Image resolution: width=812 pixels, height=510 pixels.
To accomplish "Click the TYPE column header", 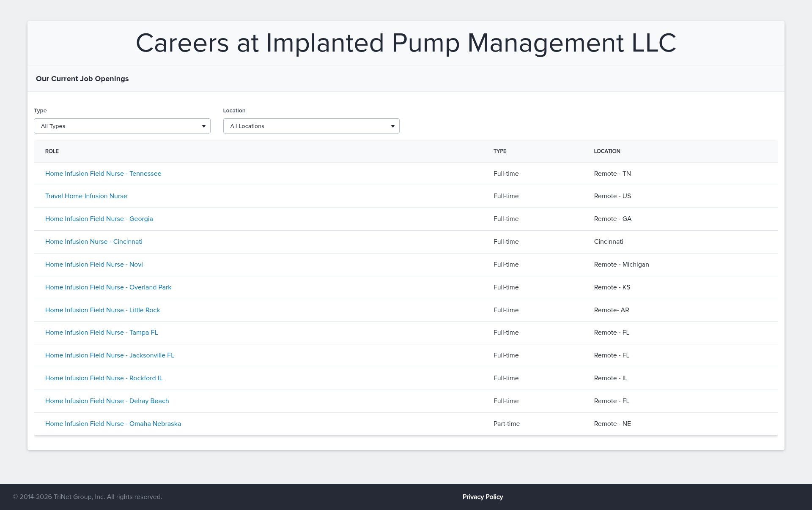I will pyautogui.click(x=500, y=151).
